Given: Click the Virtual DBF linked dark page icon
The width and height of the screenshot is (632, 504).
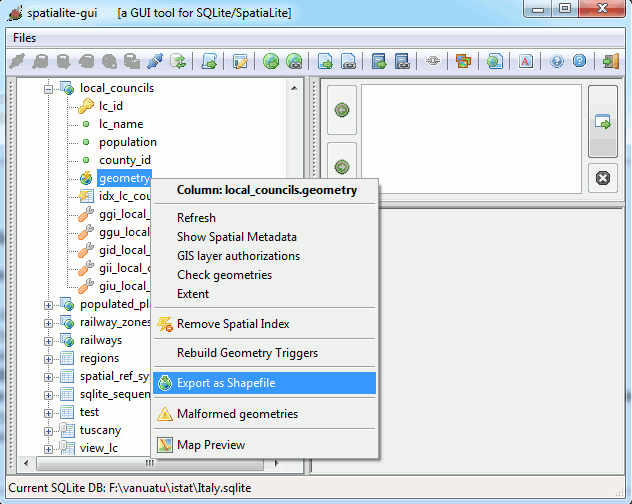Looking at the screenshot, I should (x=402, y=61).
